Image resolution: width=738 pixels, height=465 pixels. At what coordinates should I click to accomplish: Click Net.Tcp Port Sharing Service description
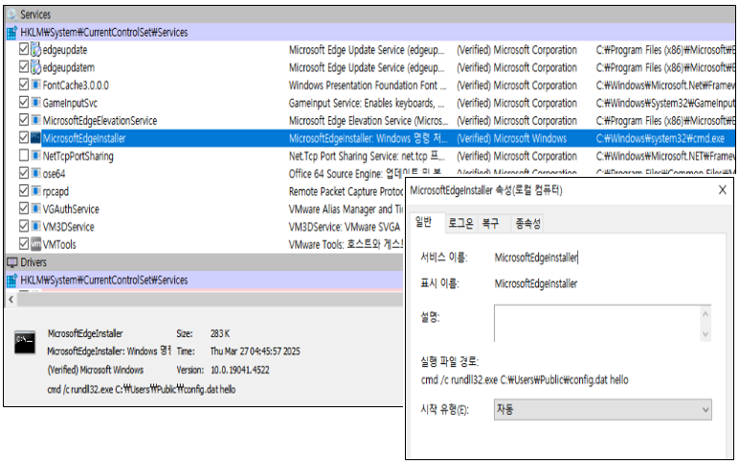[x=366, y=156]
